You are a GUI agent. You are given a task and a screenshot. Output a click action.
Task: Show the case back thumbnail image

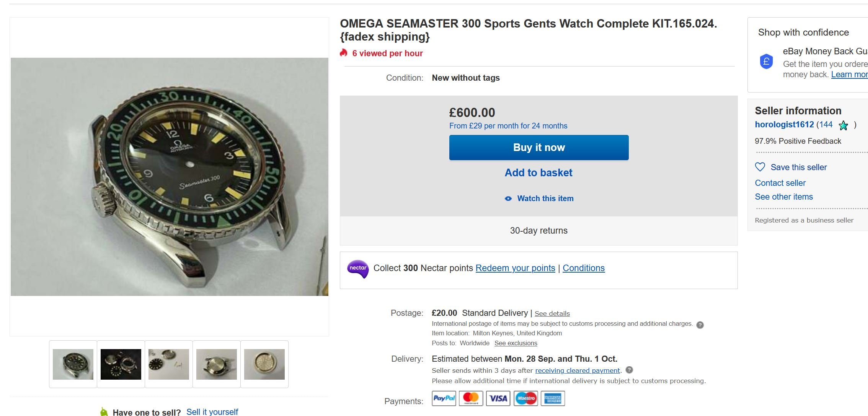click(264, 364)
